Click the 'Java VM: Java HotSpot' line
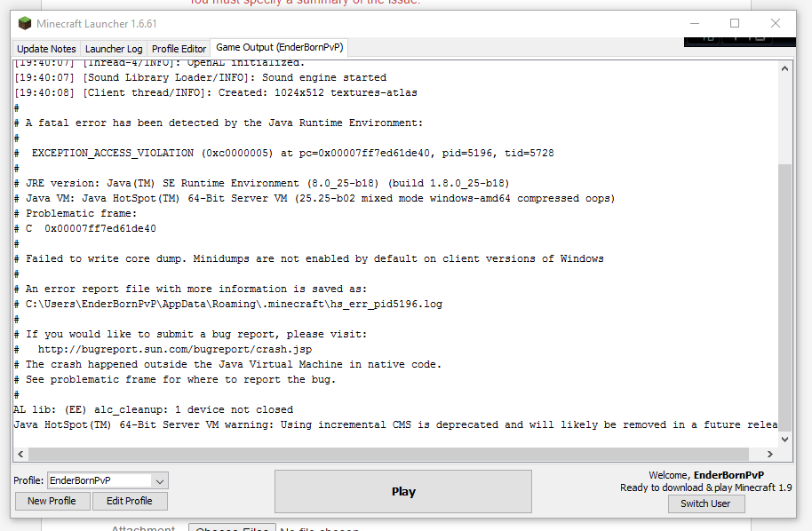Screen dimensions: 812x531 coord(314,198)
